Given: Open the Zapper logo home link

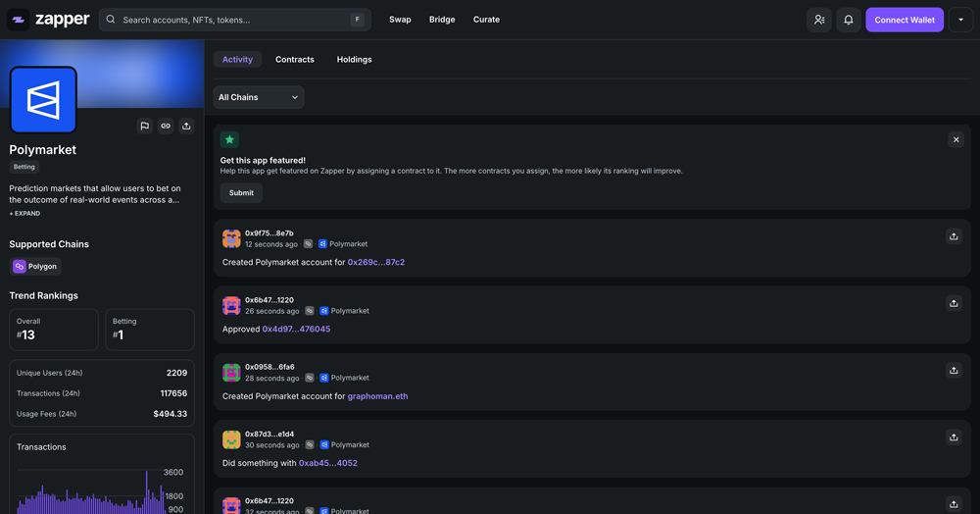Looking at the screenshot, I should pos(49,20).
